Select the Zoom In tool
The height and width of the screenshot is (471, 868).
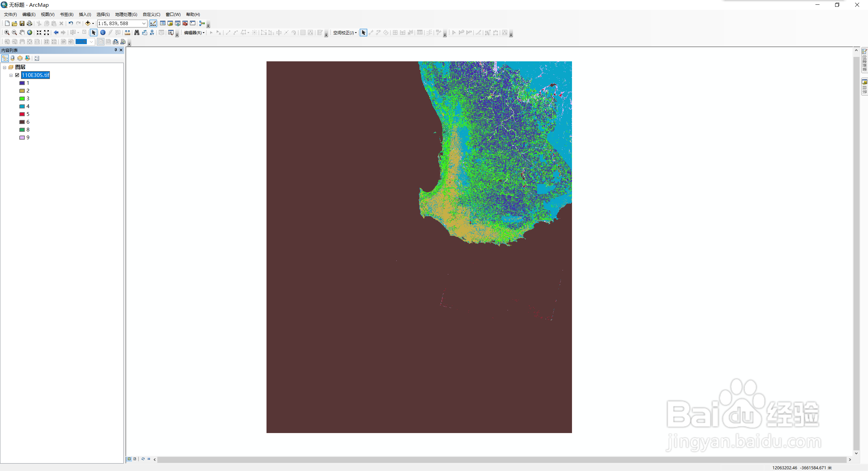[7, 33]
